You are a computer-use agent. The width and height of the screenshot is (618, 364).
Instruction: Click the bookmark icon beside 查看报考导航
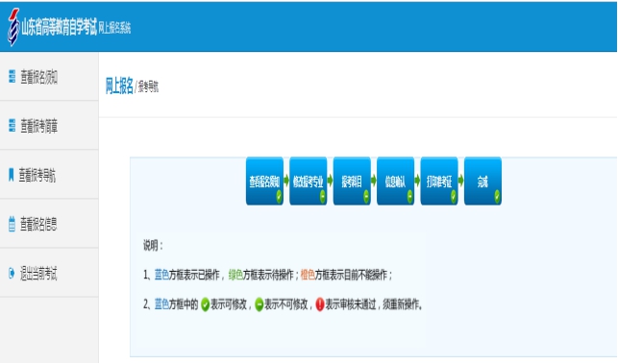pos(11,175)
